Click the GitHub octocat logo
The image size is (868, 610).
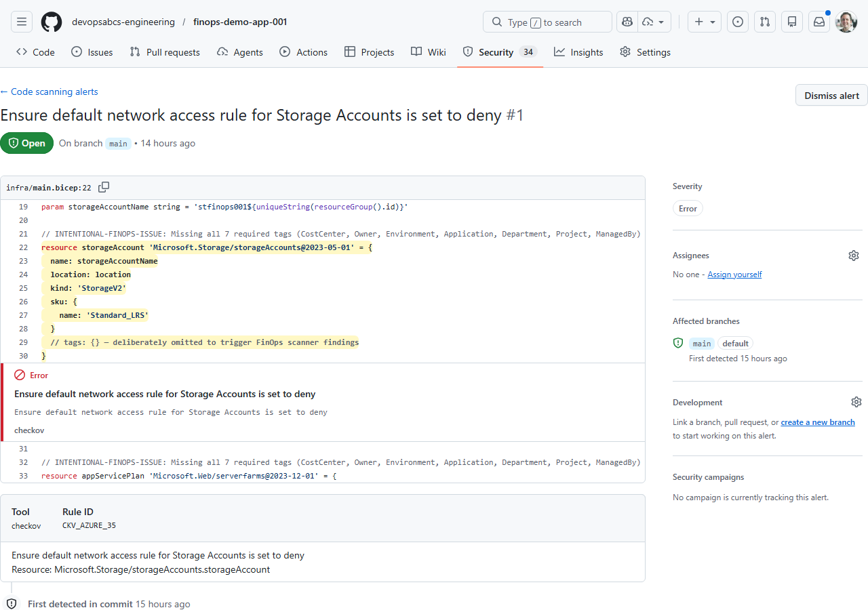pyautogui.click(x=51, y=21)
